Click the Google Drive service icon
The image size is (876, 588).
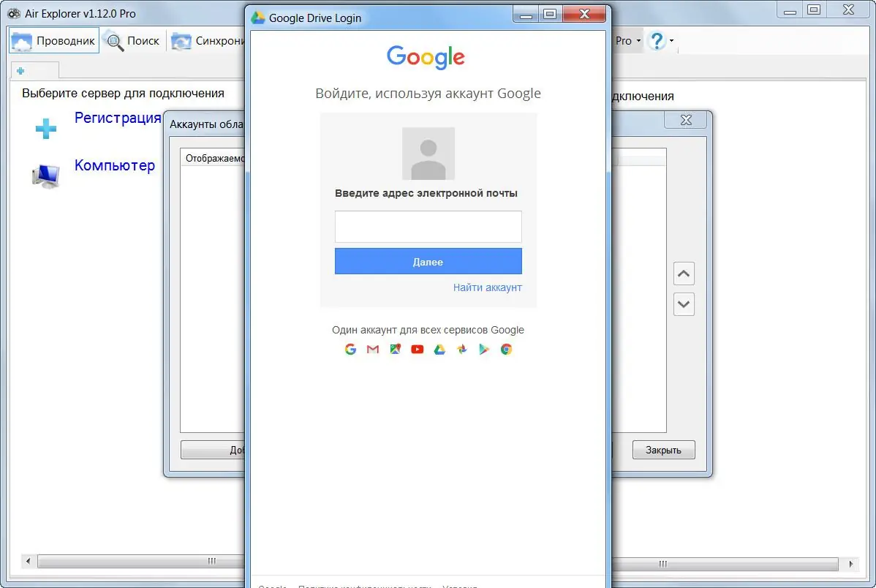click(439, 350)
